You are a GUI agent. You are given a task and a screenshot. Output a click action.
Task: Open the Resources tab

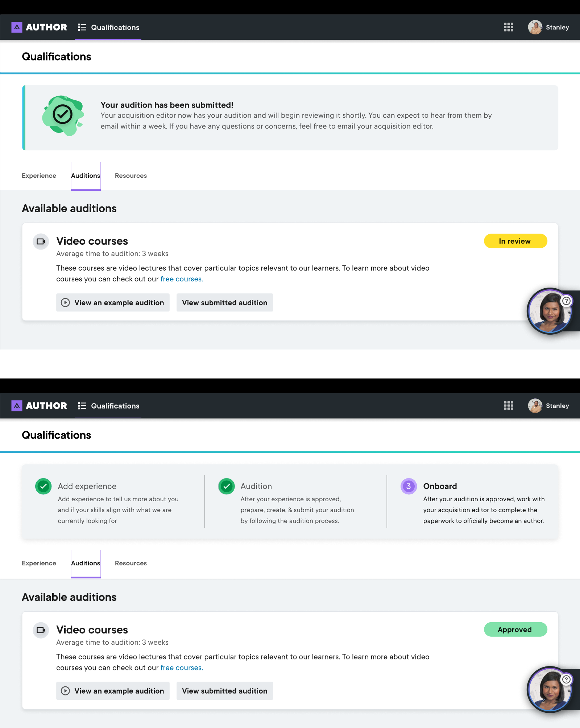[130, 176]
